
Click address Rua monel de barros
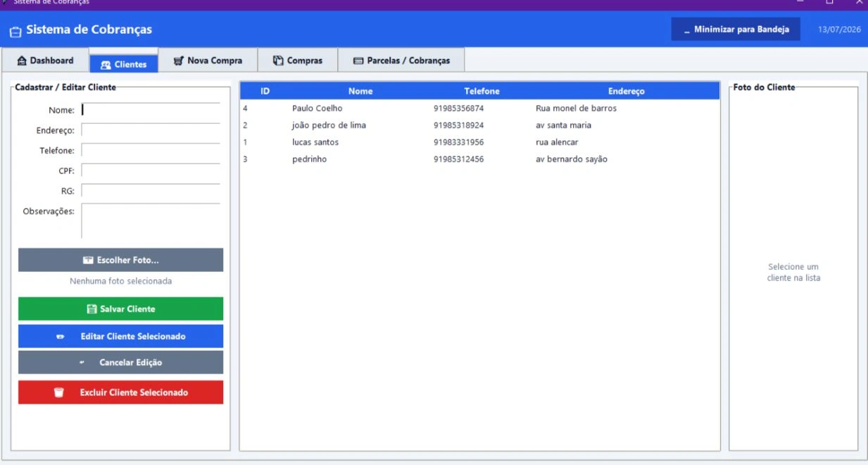tap(576, 108)
